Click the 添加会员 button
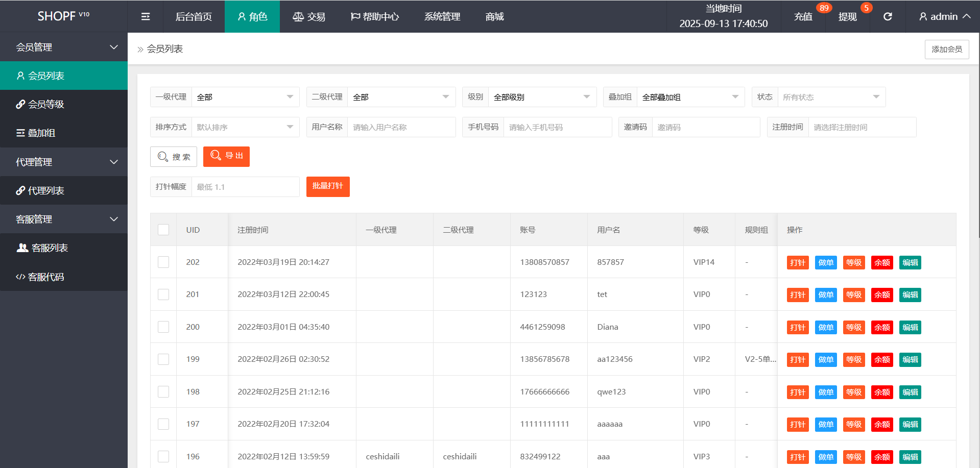The image size is (980, 468). pyautogui.click(x=946, y=50)
